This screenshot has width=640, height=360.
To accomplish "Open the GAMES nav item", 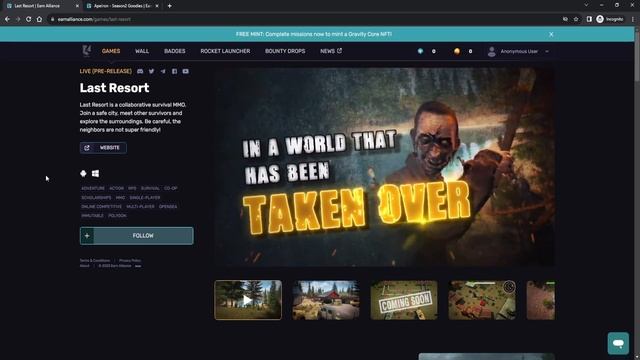I will click(x=111, y=51).
